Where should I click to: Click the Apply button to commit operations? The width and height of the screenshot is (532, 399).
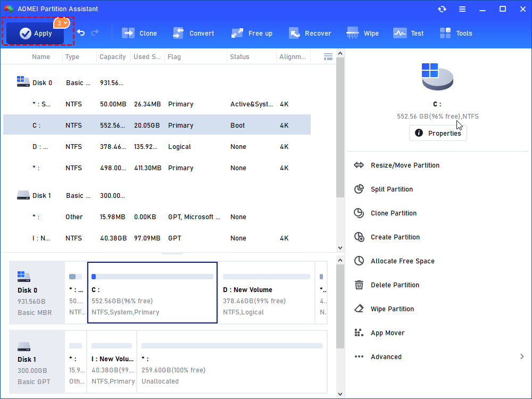36,33
